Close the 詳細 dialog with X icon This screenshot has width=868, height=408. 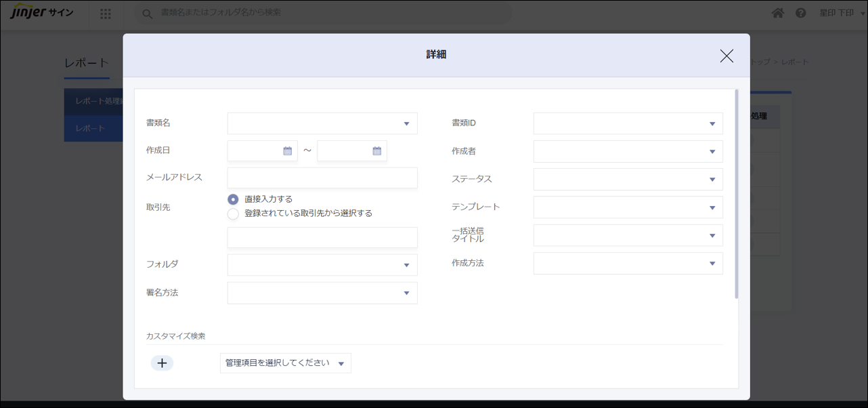coord(726,56)
